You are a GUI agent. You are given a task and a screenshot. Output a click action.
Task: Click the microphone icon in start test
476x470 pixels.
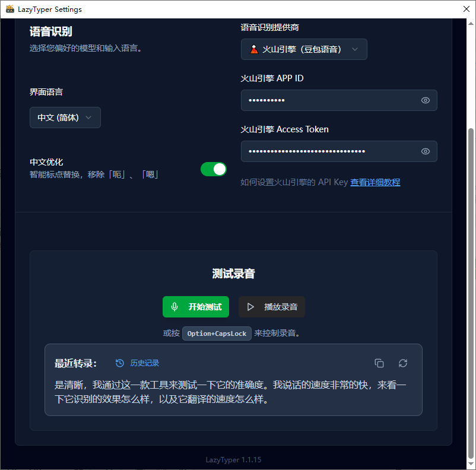(x=174, y=307)
